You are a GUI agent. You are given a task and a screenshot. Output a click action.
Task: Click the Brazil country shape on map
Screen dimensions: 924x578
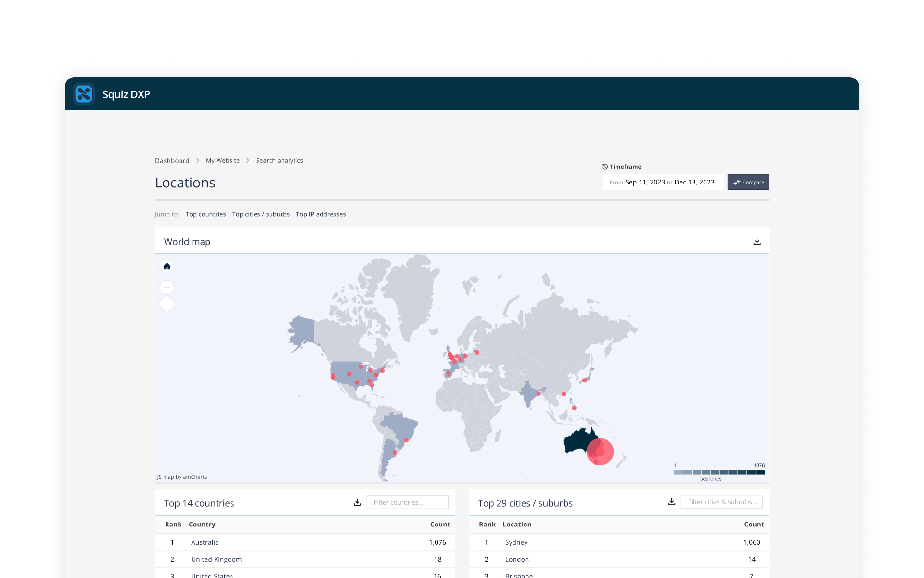click(x=399, y=426)
